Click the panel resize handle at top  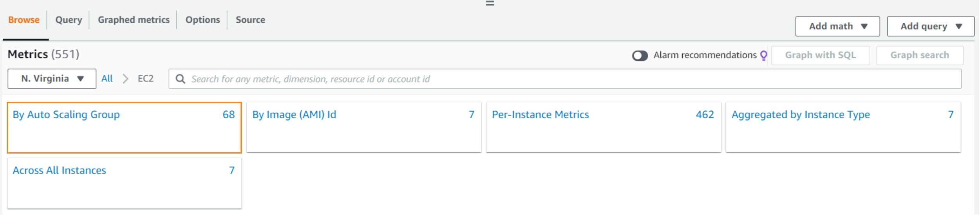point(490,4)
